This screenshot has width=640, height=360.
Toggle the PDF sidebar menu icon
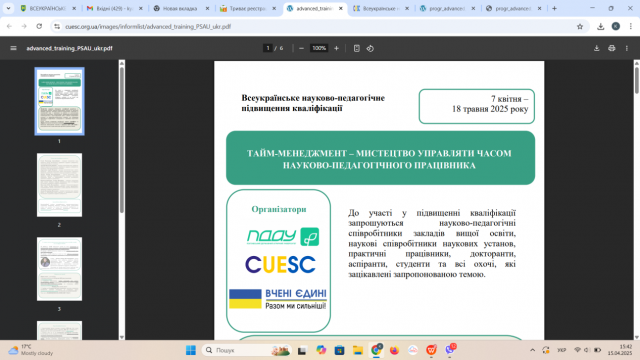tap(13, 48)
